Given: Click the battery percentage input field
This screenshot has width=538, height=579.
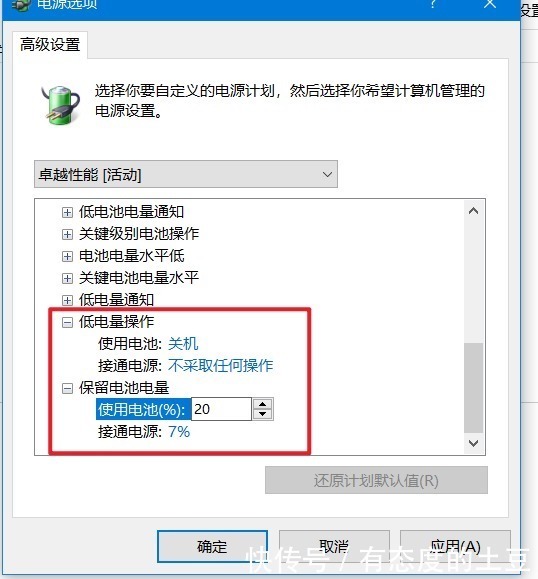Looking at the screenshot, I should coord(221,409).
